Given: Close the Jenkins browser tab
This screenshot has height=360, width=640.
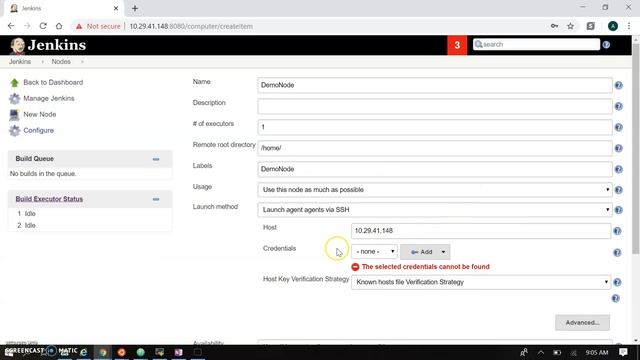Looking at the screenshot, I should click(x=116, y=8).
